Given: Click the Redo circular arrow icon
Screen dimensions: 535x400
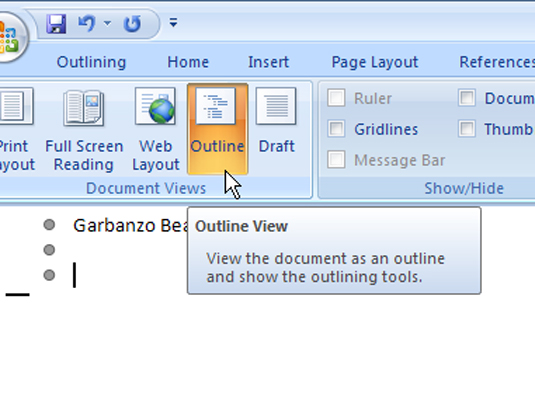Looking at the screenshot, I should click(132, 24).
